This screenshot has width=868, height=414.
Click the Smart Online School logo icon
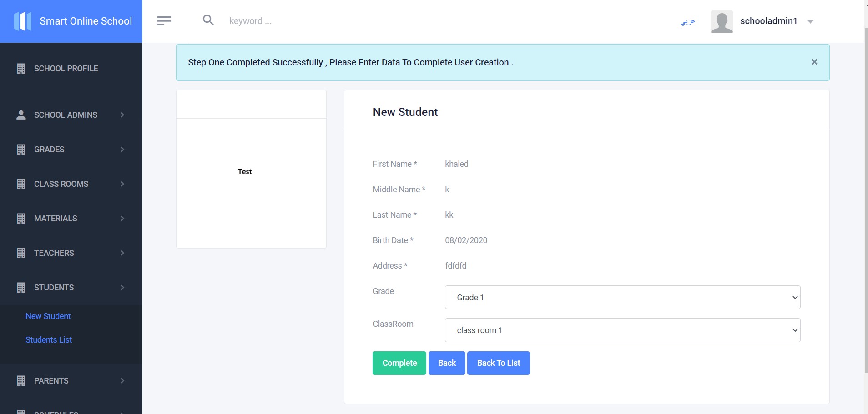pos(23,21)
